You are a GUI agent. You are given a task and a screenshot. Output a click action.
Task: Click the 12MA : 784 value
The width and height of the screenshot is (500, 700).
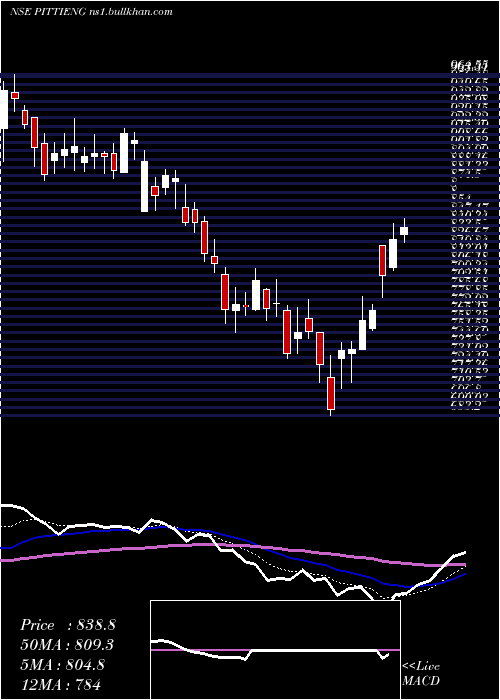60,684
